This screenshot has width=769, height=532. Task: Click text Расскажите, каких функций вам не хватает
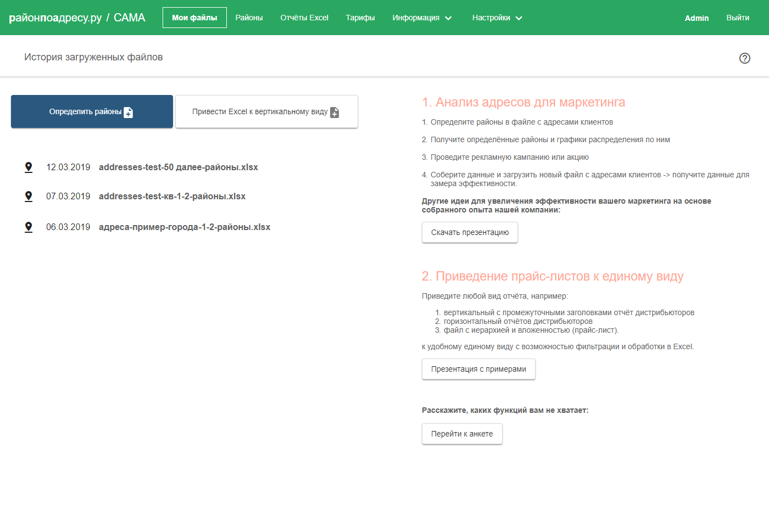click(505, 410)
